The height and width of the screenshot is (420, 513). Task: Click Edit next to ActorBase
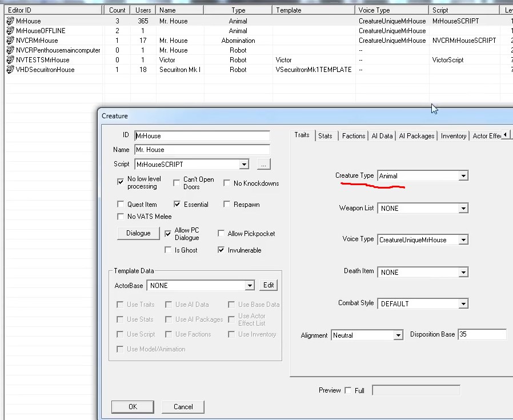pos(268,285)
